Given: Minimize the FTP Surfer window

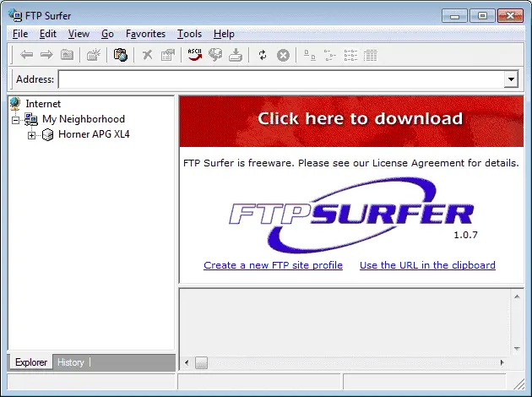Looking at the screenshot, I should point(454,16).
